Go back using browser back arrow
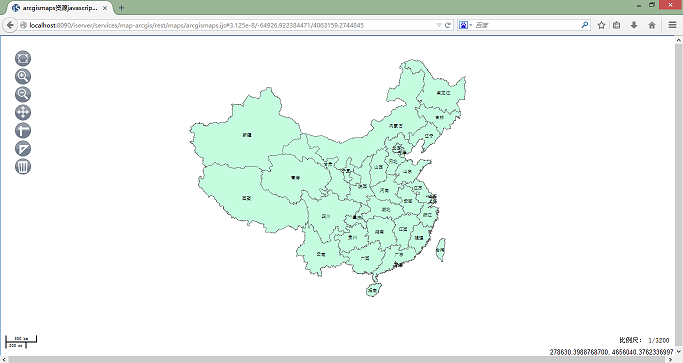683x363 pixels. tap(10, 25)
